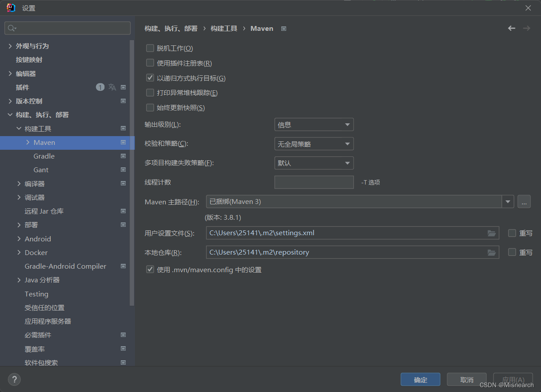
Task: Check 重写 for 用户设置文件
Action: pyautogui.click(x=512, y=233)
